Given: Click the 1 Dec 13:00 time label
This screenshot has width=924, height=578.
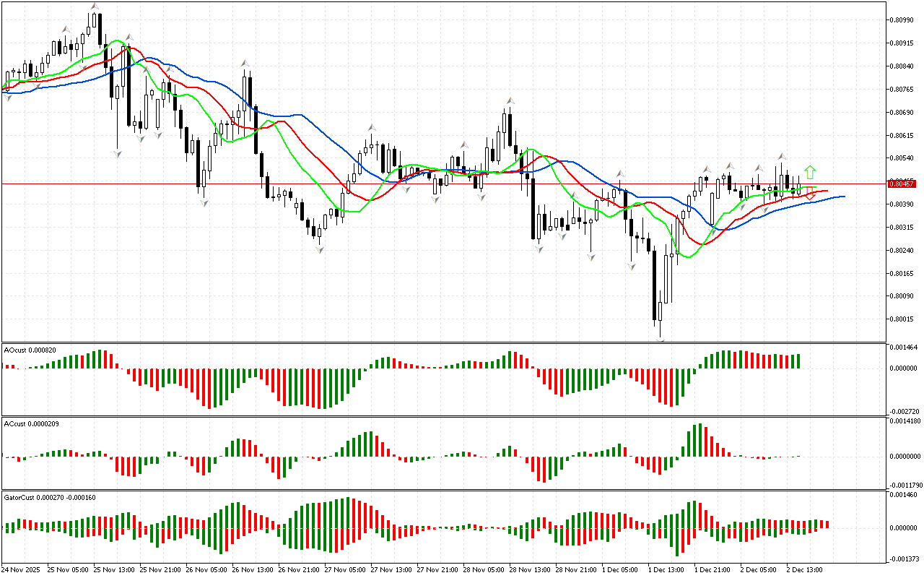Looking at the screenshot, I should (x=666, y=569).
